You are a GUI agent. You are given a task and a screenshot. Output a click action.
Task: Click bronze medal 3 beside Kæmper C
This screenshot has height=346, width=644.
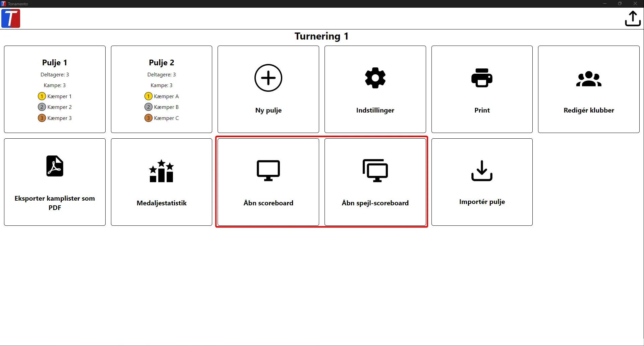pos(148,118)
